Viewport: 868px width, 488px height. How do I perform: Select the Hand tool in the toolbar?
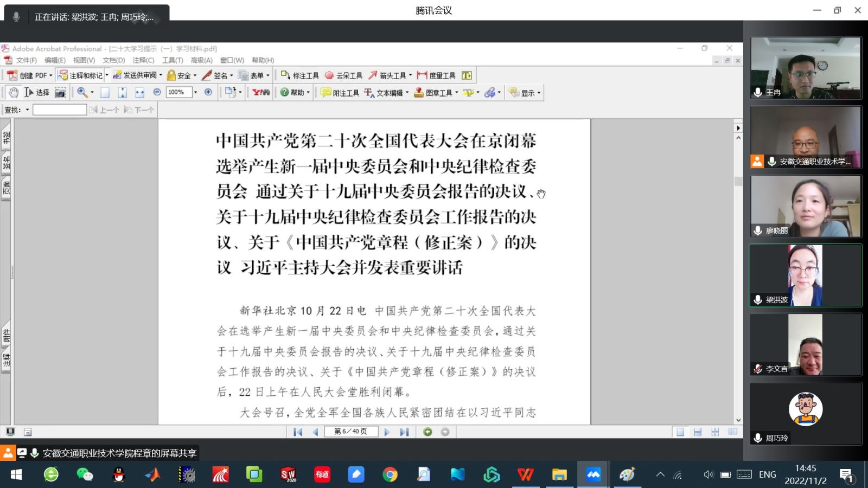pos(13,93)
